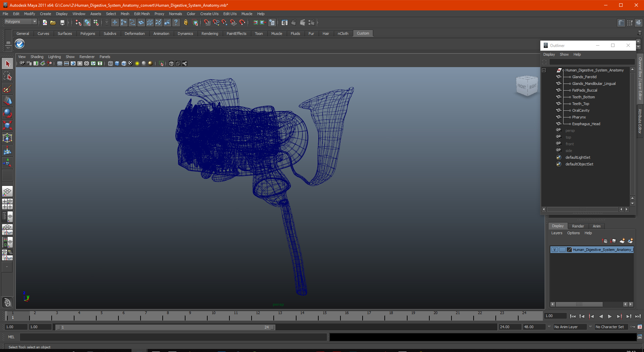Open the No Anim Layer dropdown
The height and width of the screenshot is (352, 644).
tap(570, 327)
